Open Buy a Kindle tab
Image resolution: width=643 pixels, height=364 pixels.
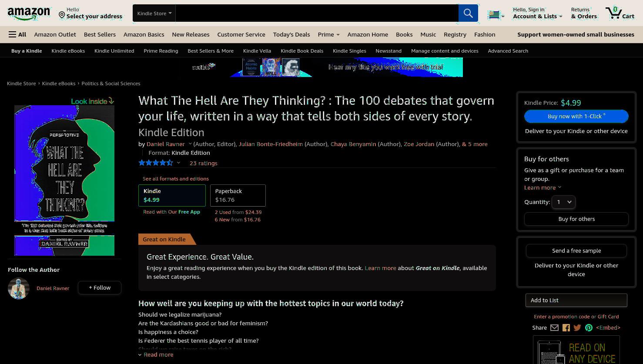tap(27, 51)
